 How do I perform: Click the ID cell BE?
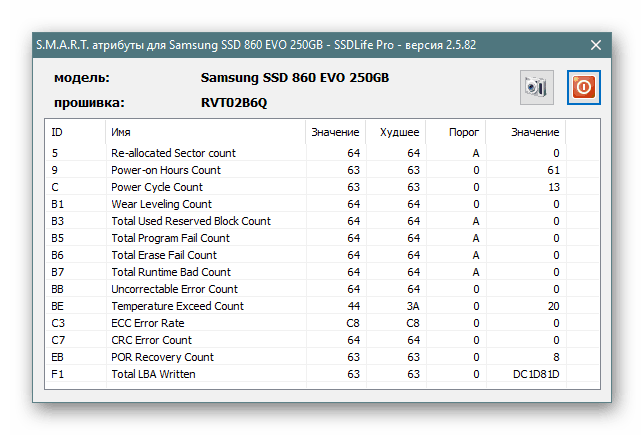tap(57, 306)
